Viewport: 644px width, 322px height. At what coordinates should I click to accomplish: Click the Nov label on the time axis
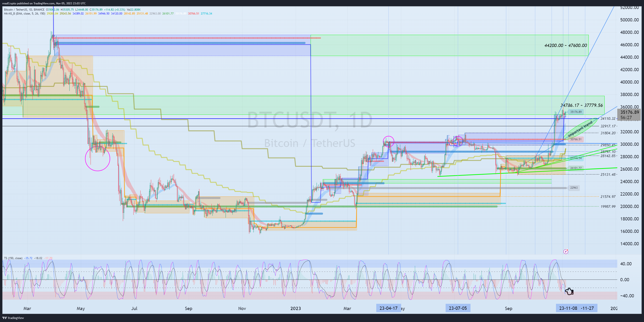pos(242,308)
